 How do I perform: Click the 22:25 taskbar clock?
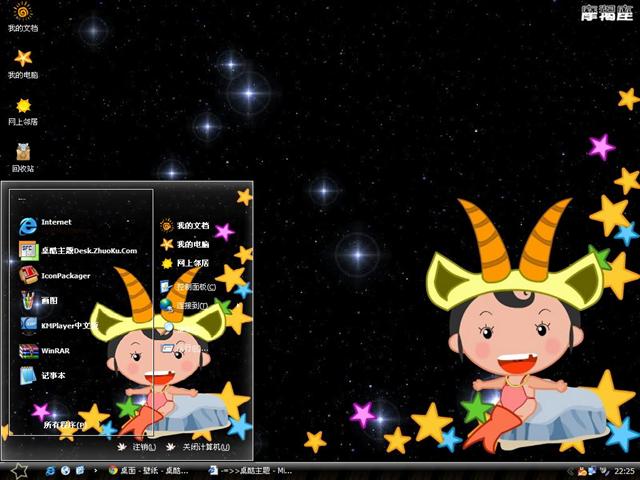tap(624, 471)
